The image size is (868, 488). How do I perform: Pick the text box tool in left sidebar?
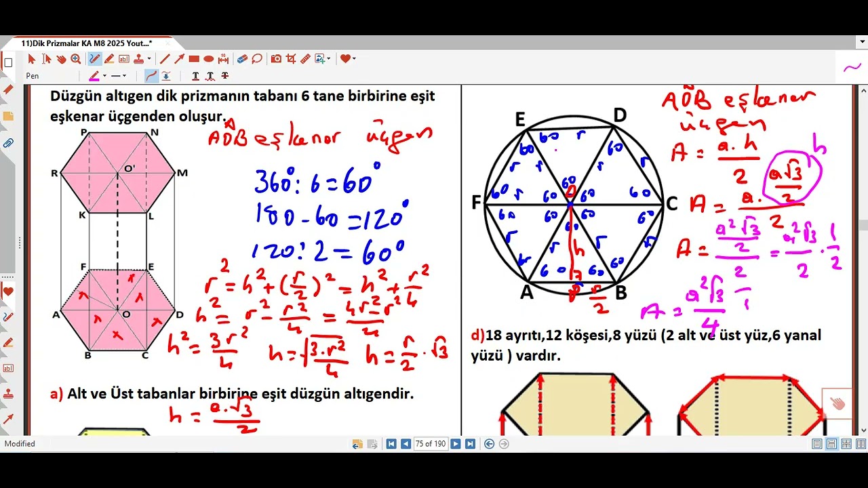click(x=8, y=368)
